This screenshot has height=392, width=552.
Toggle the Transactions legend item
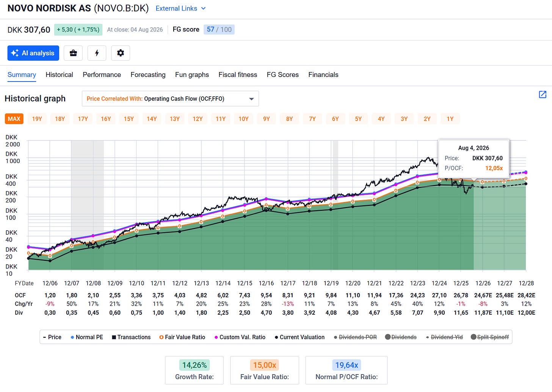[131, 337]
